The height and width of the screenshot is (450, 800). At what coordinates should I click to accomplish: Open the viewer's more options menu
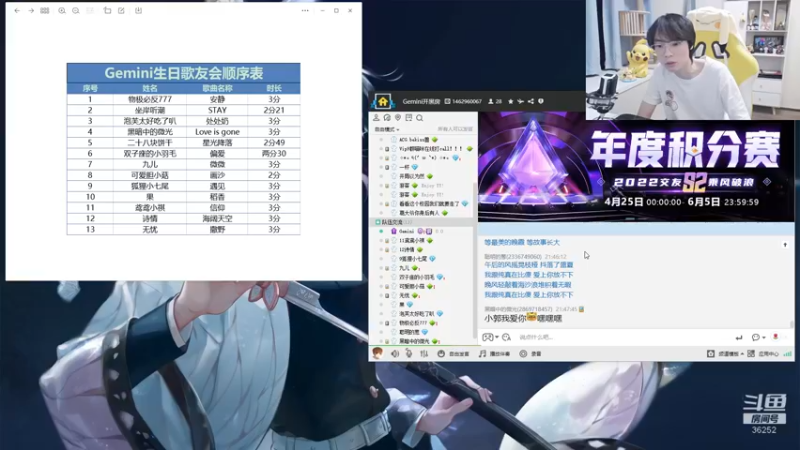coord(305,11)
